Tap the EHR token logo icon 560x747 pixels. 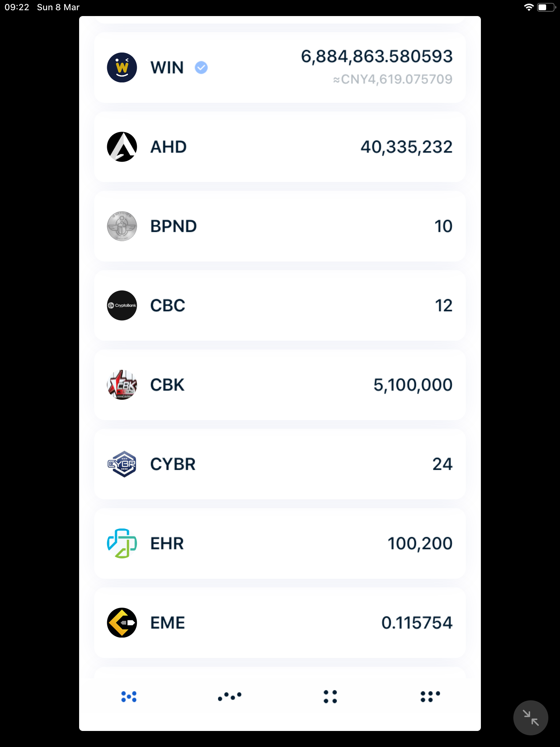[122, 543]
